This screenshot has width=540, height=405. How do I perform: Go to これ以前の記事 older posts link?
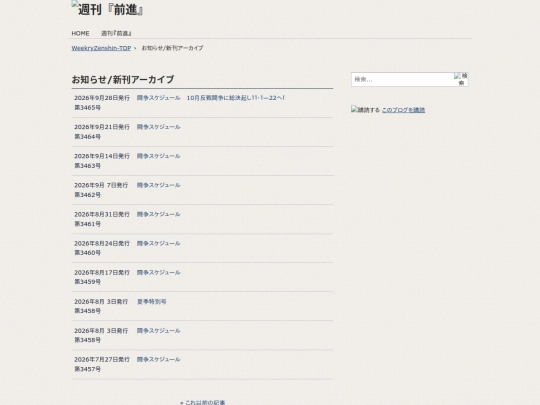[203, 402]
